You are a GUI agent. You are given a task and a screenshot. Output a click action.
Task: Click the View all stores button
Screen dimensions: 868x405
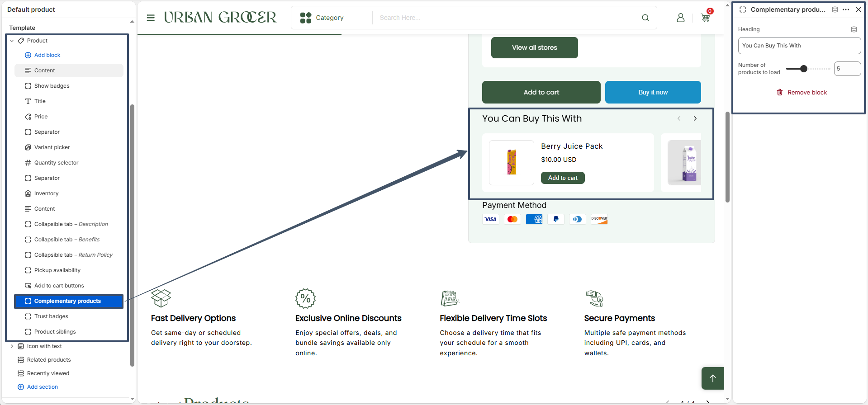tap(535, 47)
